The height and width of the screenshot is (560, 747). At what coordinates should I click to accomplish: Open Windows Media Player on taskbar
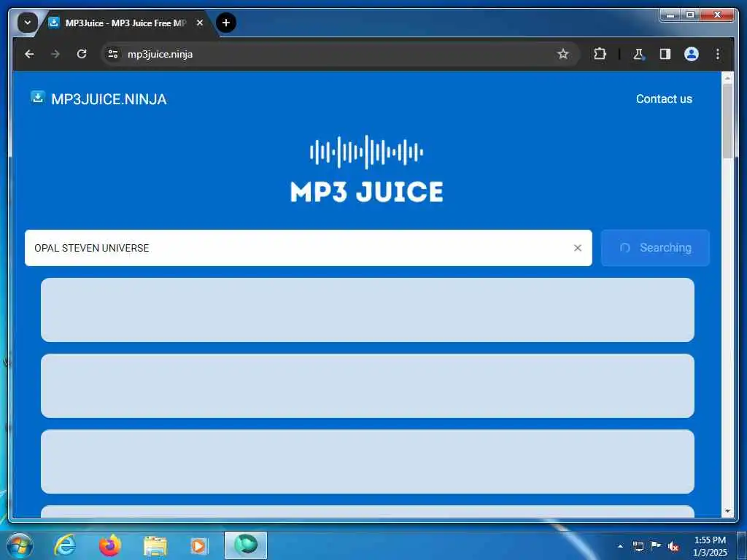tap(199, 545)
